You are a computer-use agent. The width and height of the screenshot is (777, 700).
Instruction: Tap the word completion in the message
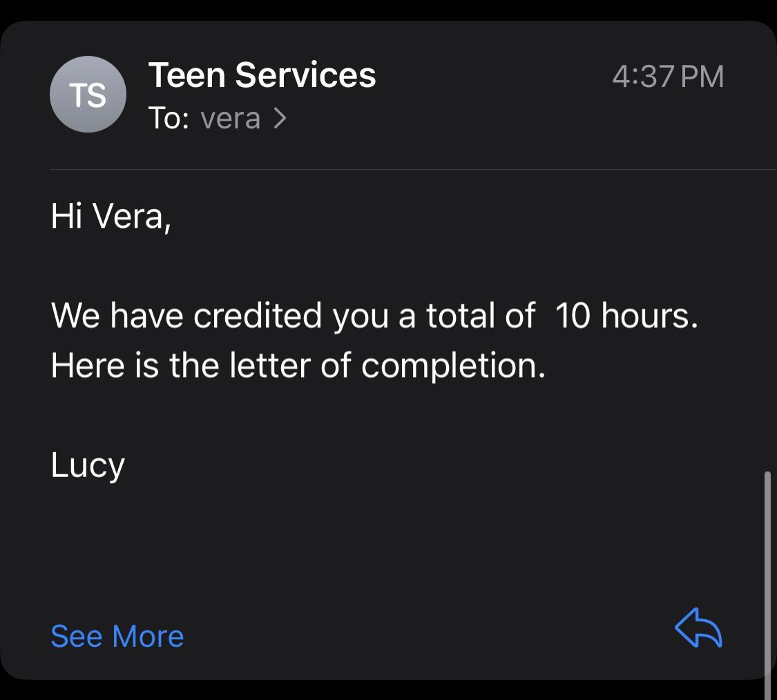tap(453, 365)
